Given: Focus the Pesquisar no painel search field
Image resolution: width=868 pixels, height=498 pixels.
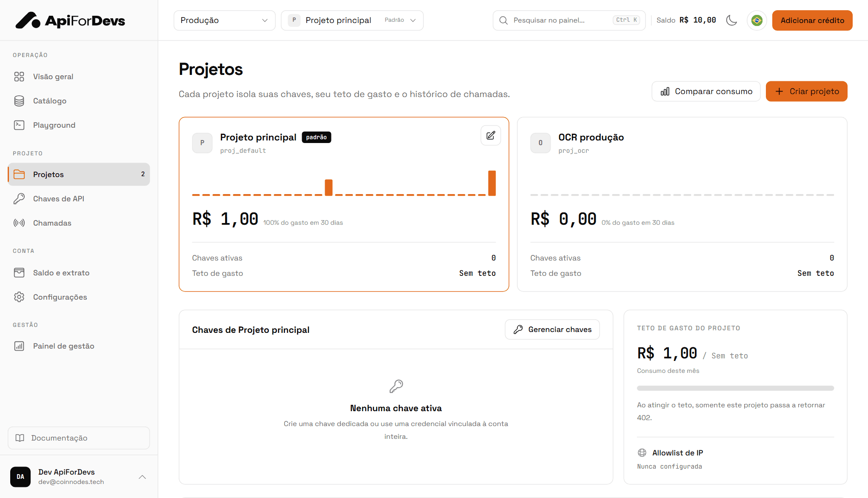Looking at the screenshot, I should click(569, 20).
